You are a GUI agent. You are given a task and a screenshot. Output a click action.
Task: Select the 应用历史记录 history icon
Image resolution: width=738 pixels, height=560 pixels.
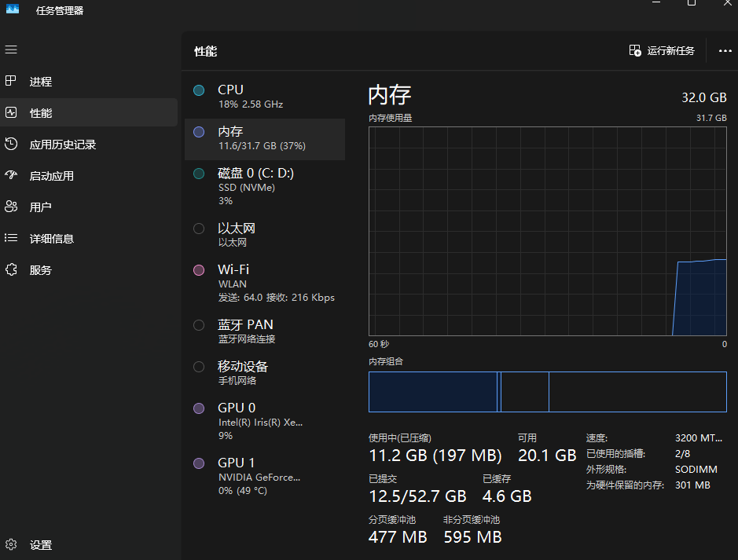(11, 144)
